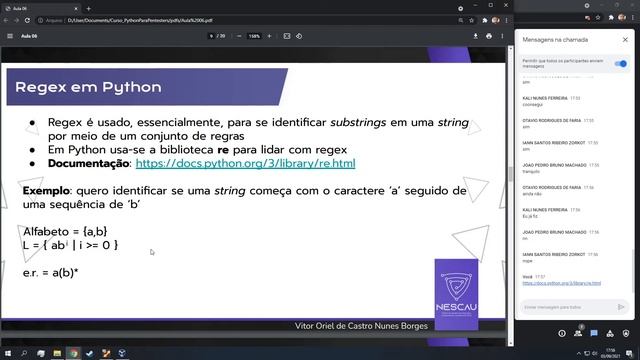Image resolution: width=640 pixels, height=360 pixels.
Task: Open PDF viewer more actions menu
Action: click(x=502, y=36)
